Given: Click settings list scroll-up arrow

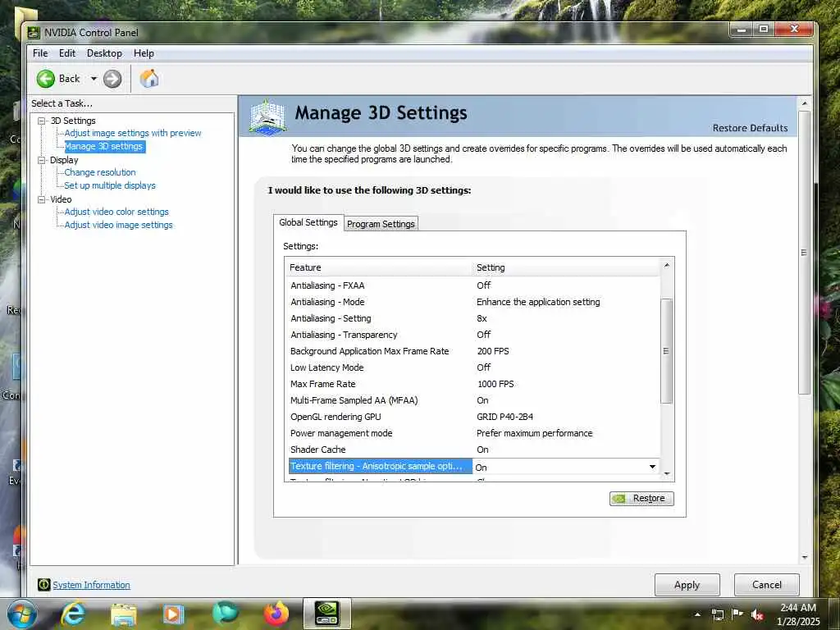Looking at the screenshot, I should click(666, 265).
